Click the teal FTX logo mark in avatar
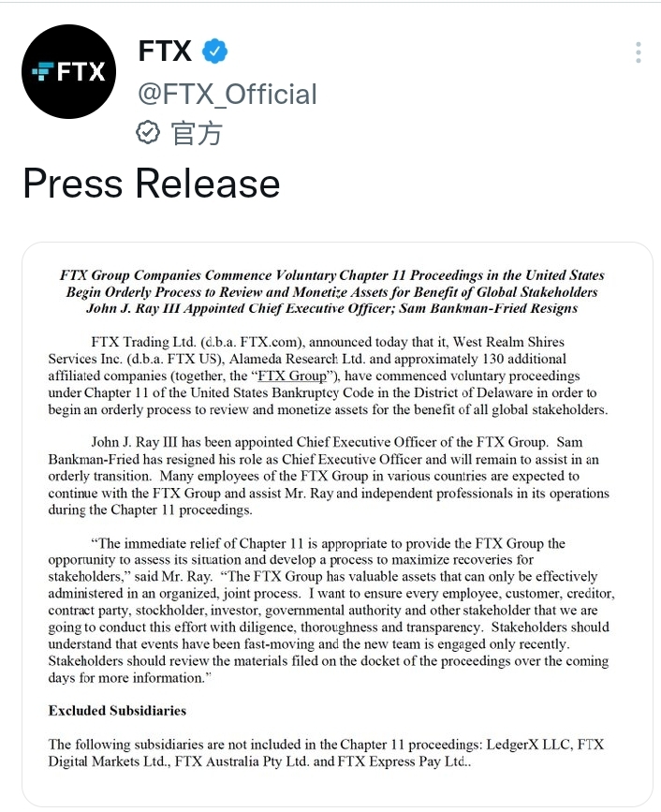 [x=43, y=71]
